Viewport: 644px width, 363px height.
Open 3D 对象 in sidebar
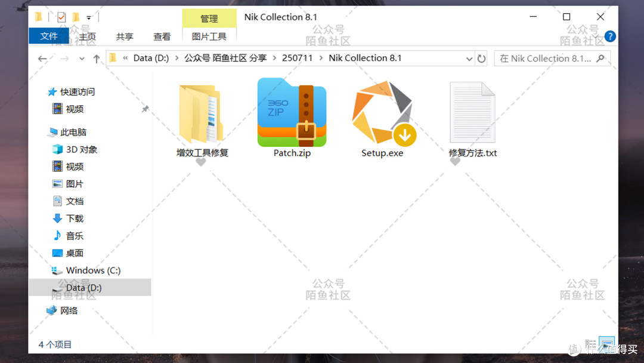(x=75, y=149)
